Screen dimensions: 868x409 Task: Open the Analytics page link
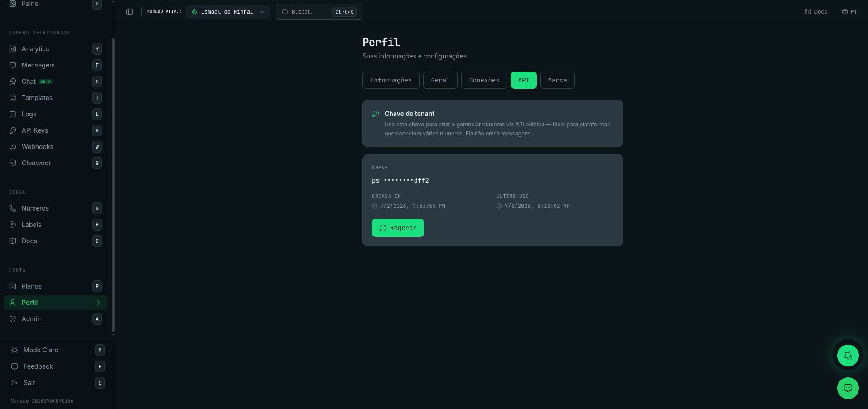pyautogui.click(x=55, y=49)
